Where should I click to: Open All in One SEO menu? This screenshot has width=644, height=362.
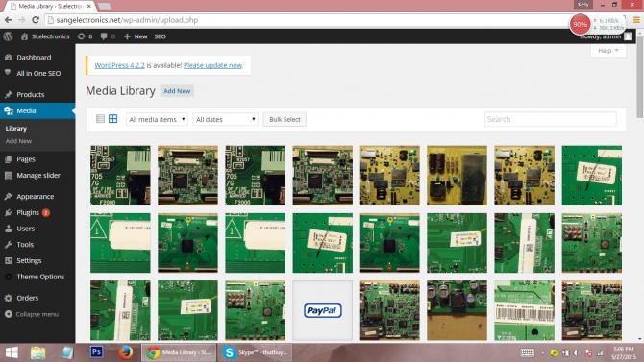[x=38, y=74]
